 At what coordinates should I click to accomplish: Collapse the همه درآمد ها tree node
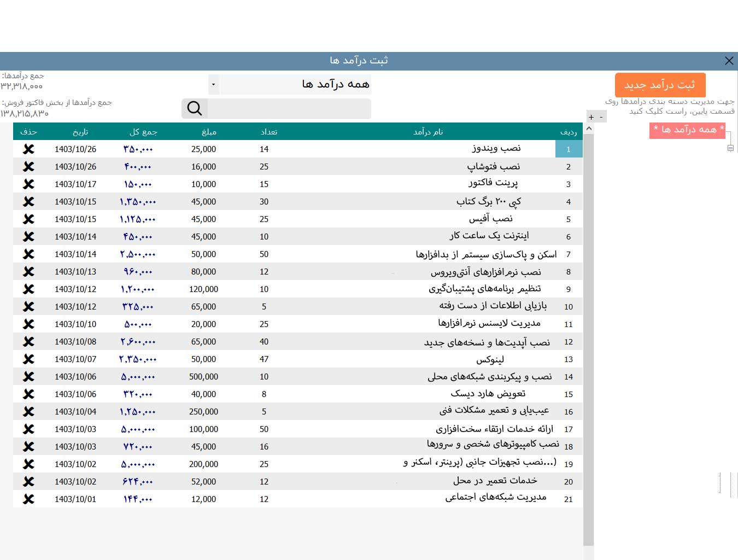(730, 148)
